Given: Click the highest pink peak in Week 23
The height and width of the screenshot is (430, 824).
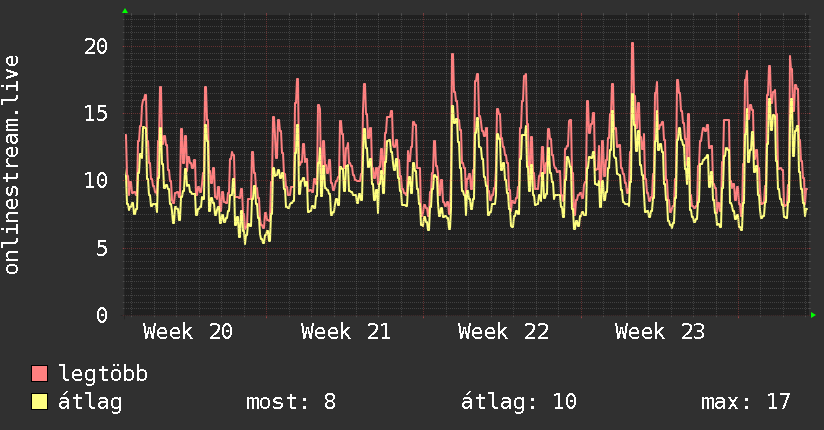Looking at the screenshot, I should point(632,44).
